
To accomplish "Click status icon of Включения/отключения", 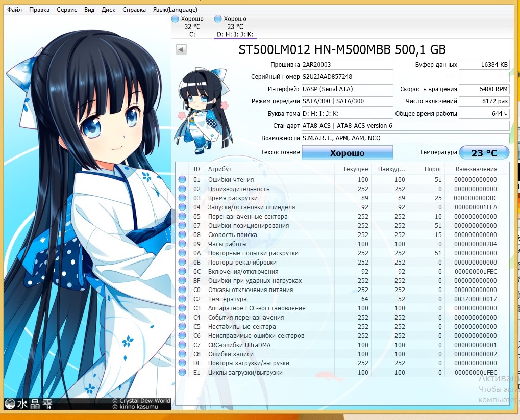I will [x=182, y=271].
